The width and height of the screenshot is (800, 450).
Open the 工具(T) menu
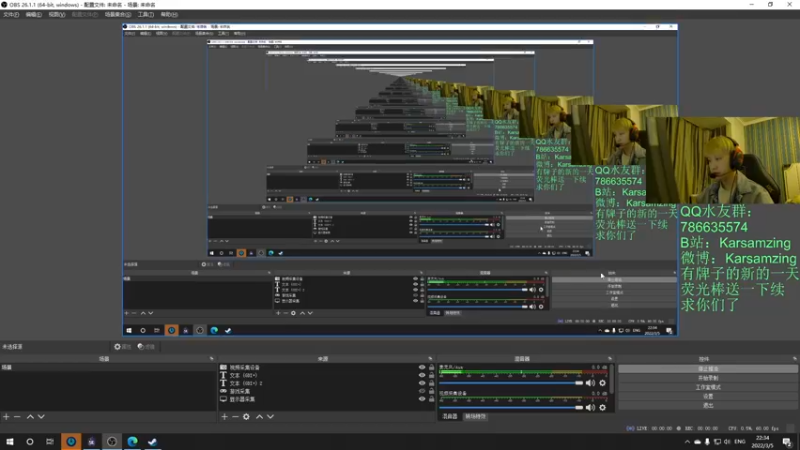pos(145,15)
